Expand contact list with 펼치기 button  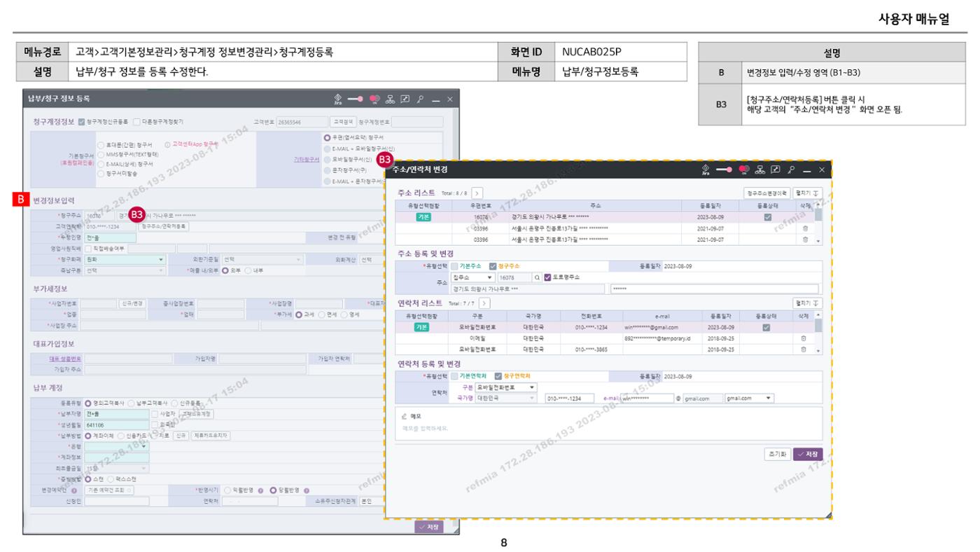pyautogui.click(x=808, y=303)
